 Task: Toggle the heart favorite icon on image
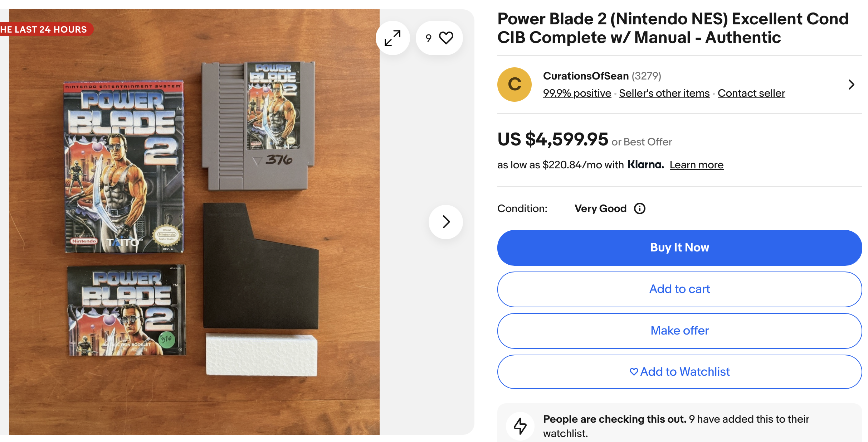446,38
